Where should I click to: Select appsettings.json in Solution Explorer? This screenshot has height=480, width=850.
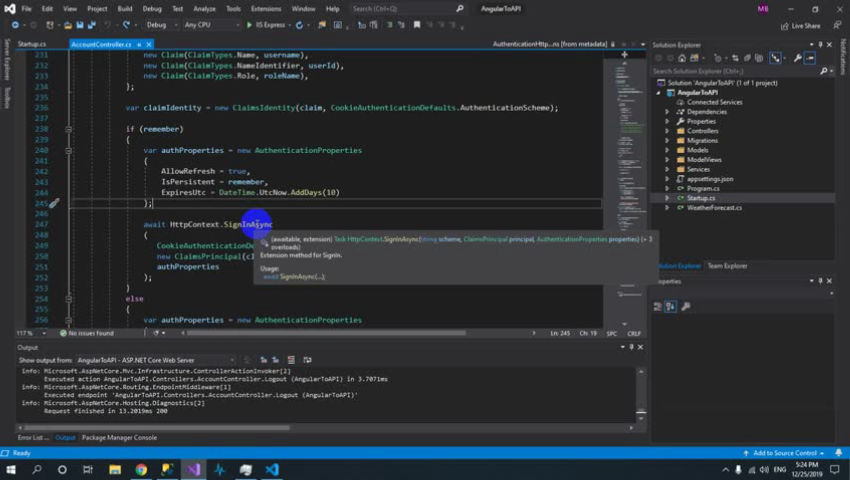pos(710,179)
